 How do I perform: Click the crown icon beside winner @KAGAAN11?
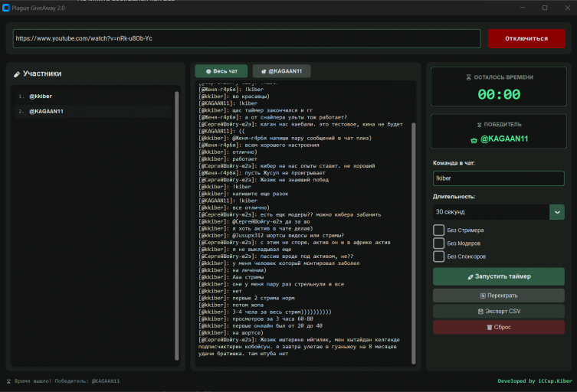(x=474, y=140)
